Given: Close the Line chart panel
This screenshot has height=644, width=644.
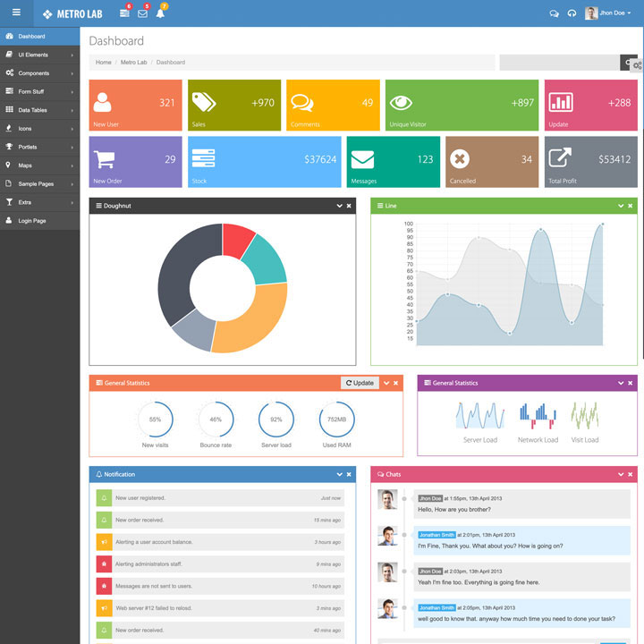Looking at the screenshot, I should [630, 206].
